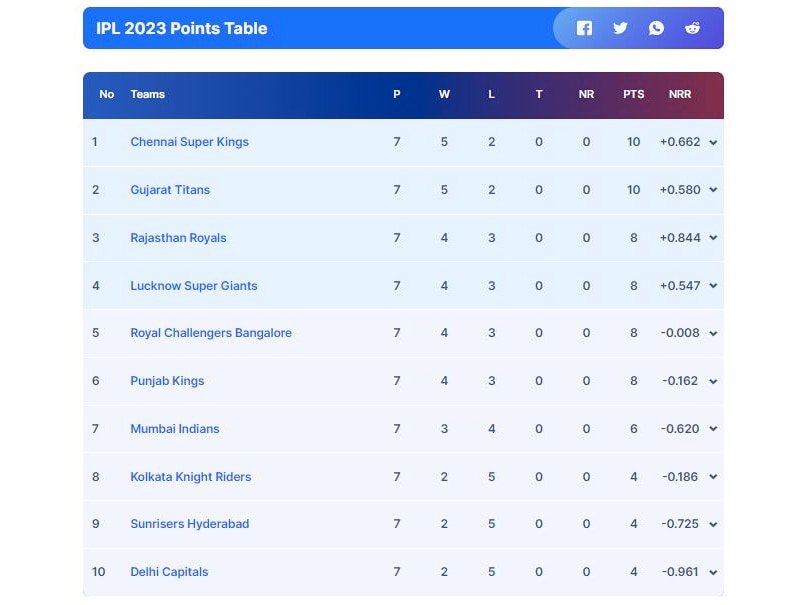Open Sunrisers Hyderabad team link
The image size is (806, 605).
point(189,524)
